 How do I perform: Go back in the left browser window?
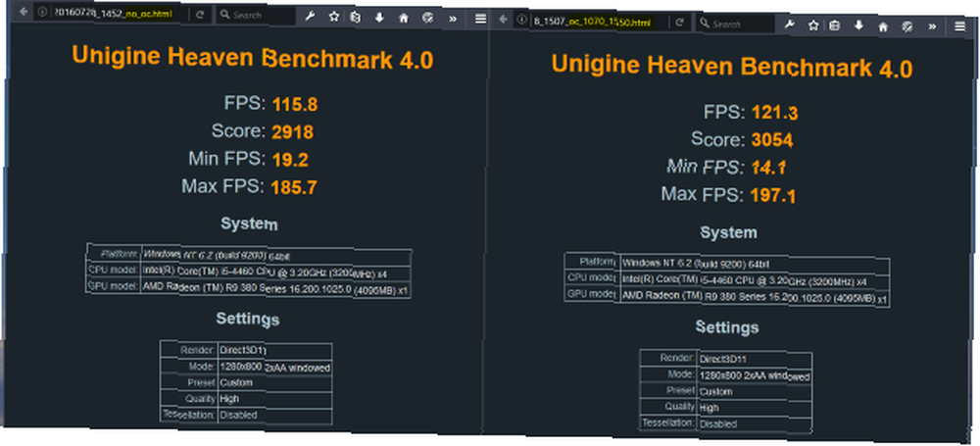point(24,12)
